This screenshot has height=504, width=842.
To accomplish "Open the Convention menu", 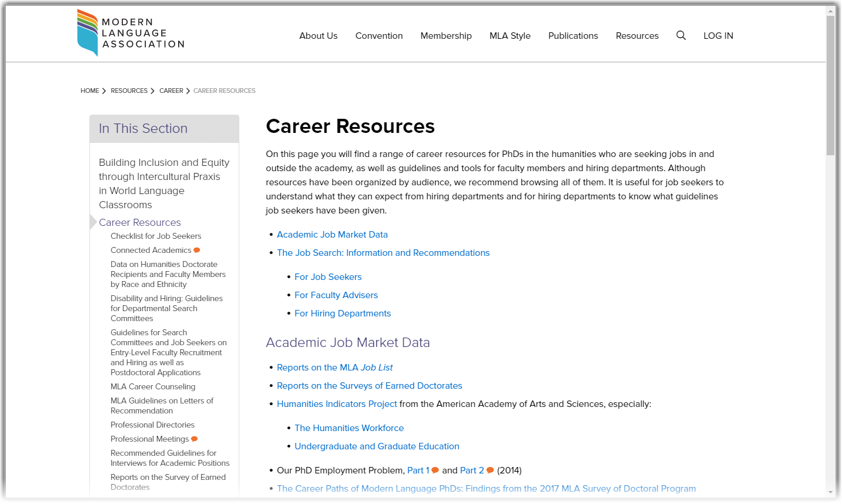I will coord(379,36).
